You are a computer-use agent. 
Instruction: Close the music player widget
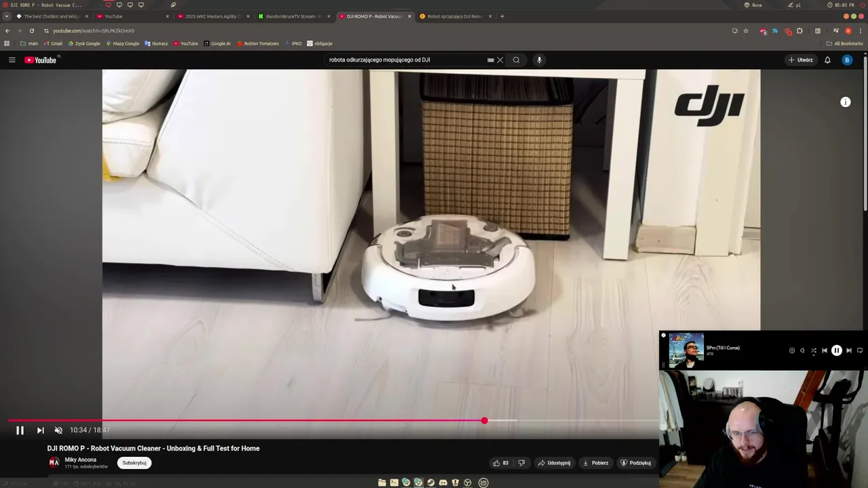click(663, 335)
